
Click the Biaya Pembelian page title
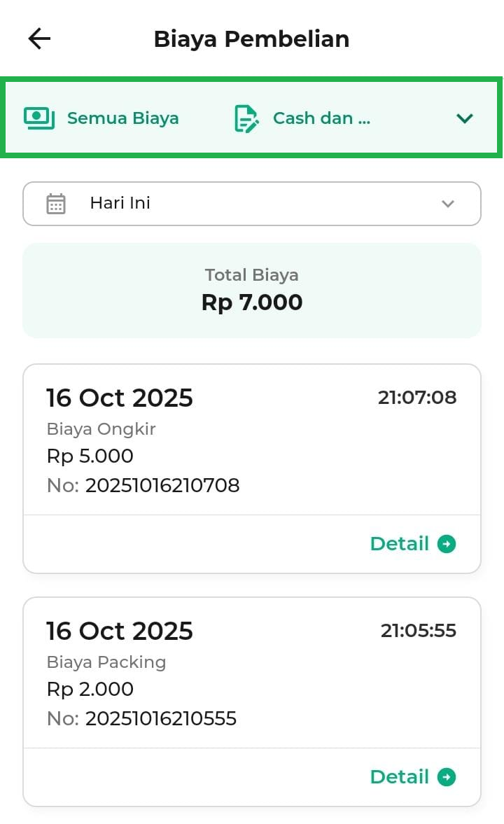click(251, 39)
